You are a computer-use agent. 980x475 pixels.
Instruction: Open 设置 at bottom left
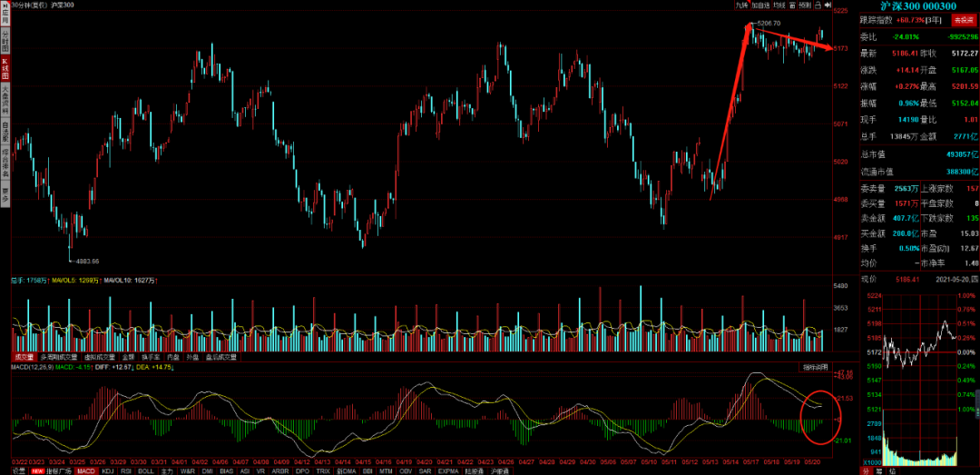(x=19, y=470)
